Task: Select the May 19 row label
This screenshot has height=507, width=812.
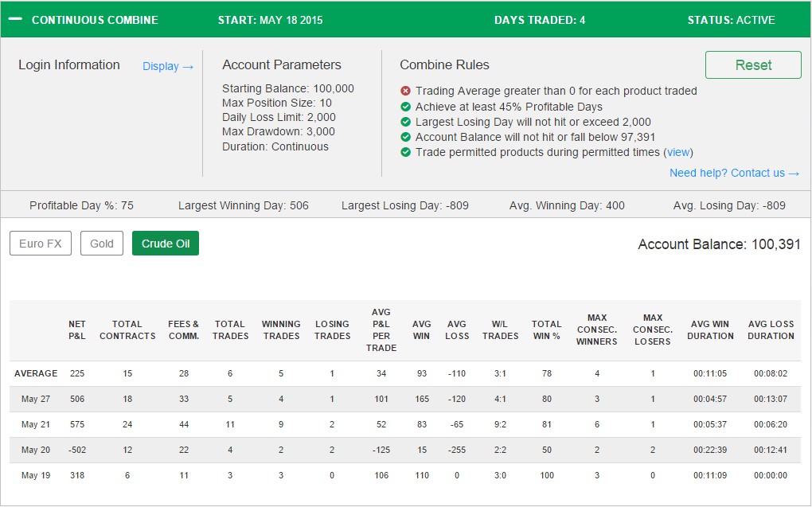Action: [36, 475]
